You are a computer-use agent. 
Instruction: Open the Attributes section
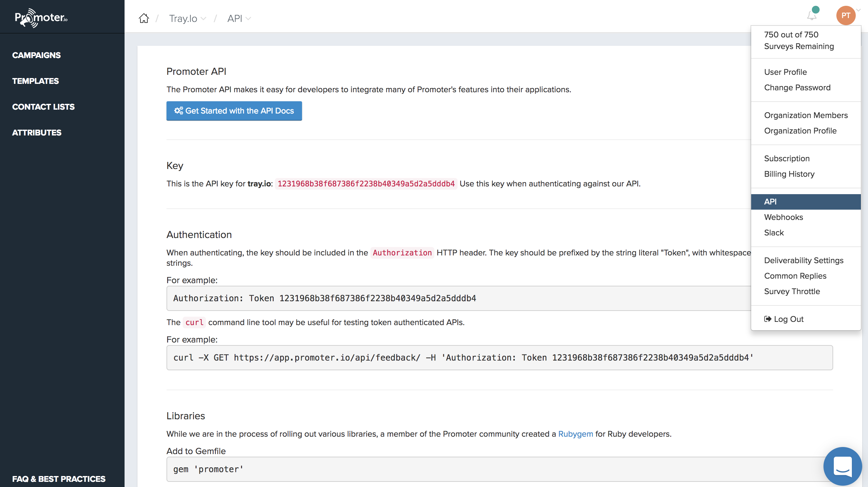coord(37,133)
